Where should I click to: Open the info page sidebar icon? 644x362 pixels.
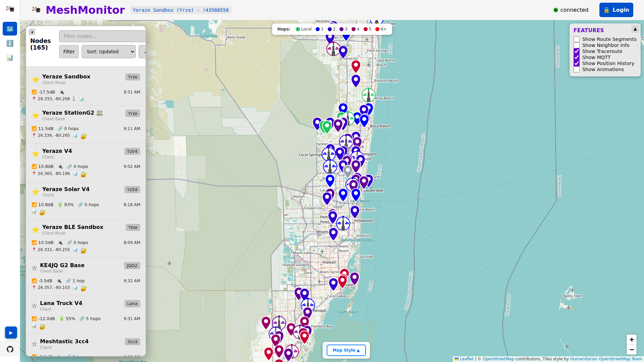(x=10, y=43)
